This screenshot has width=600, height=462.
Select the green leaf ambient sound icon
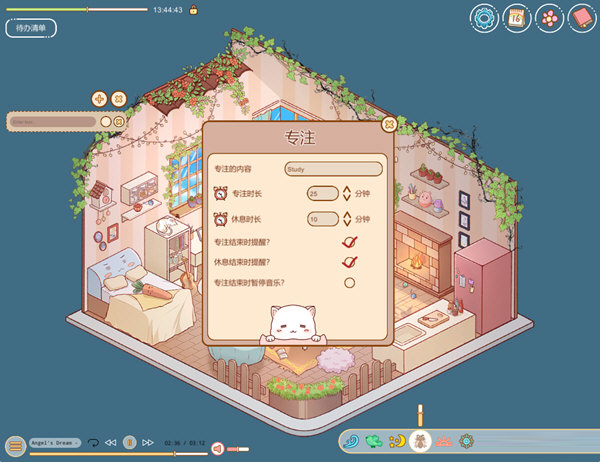(374, 440)
